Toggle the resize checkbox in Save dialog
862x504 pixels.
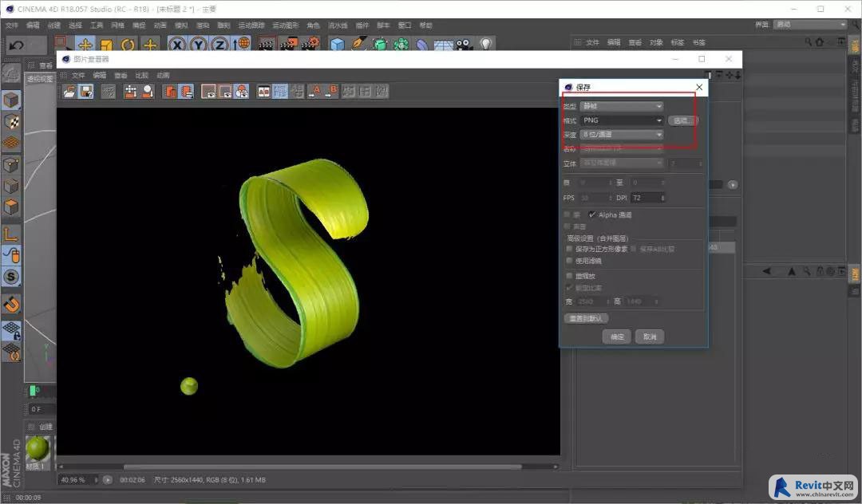569,276
